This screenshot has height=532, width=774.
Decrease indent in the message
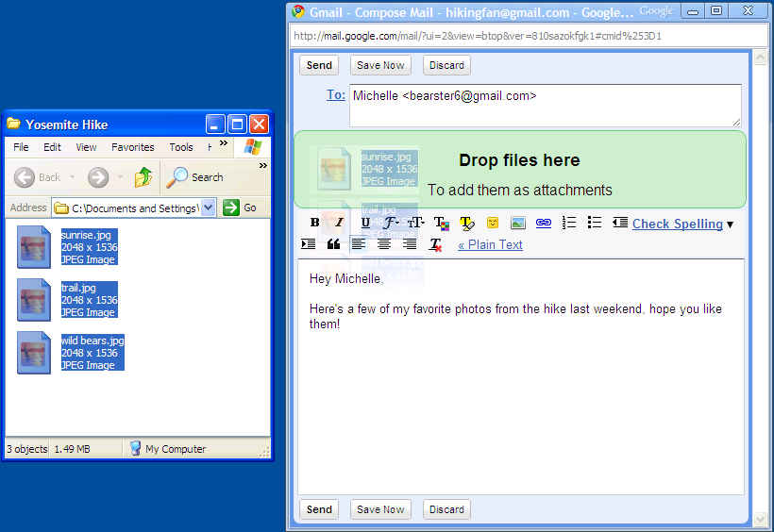pyautogui.click(x=620, y=223)
